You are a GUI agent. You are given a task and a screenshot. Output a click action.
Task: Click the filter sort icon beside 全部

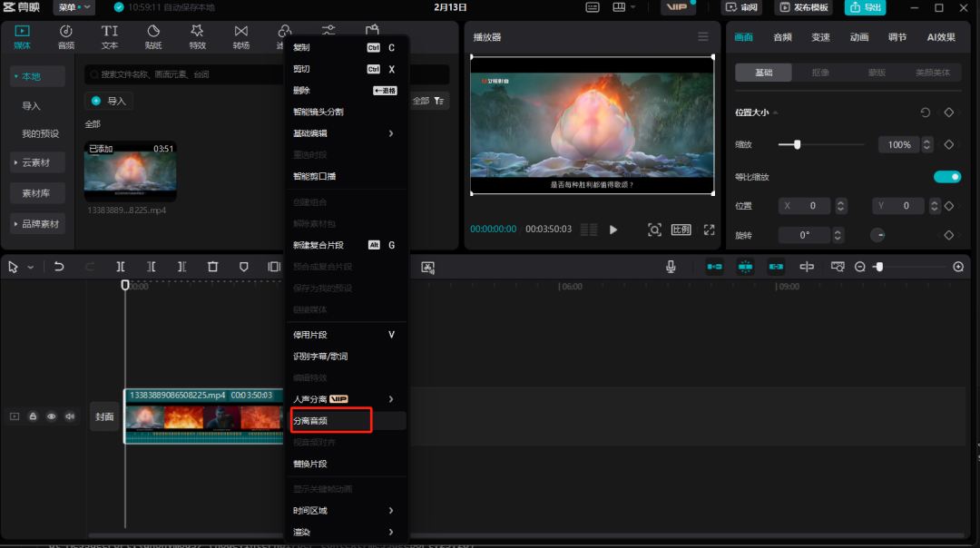(x=439, y=101)
